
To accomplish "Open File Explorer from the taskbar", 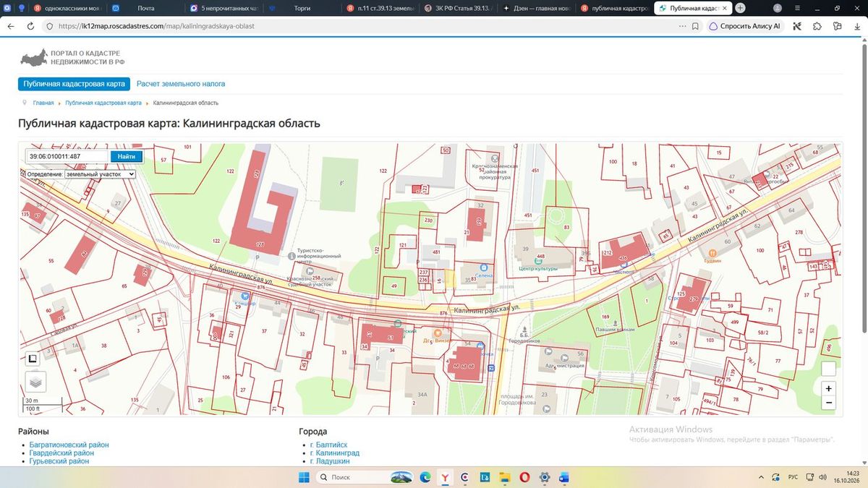I will point(505,477).
